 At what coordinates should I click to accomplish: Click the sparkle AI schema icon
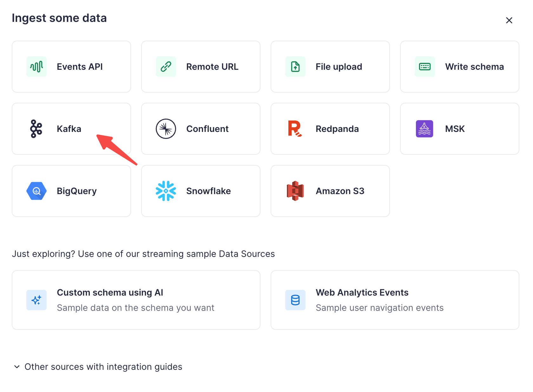pos(36,300)
